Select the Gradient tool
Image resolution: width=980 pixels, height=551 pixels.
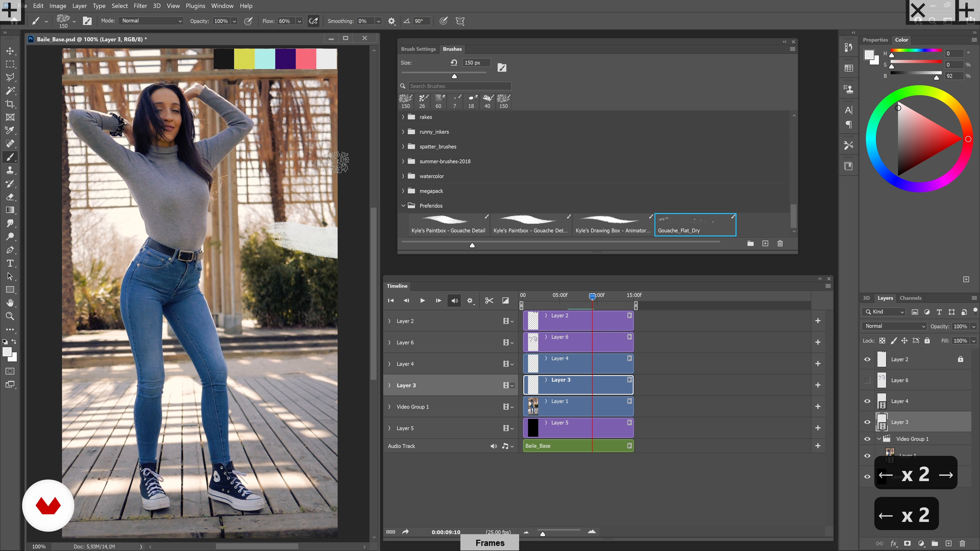tap(10, 210)
